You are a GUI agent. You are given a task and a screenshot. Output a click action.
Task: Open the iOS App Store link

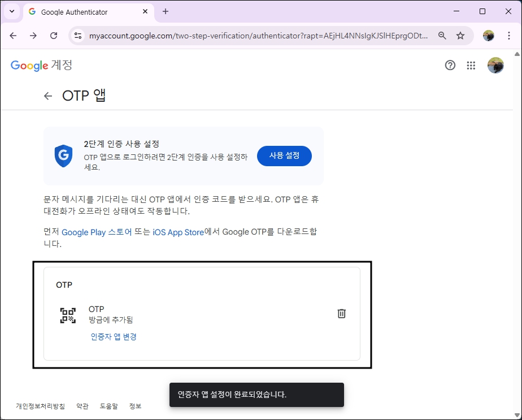pyautogui.click(x=177, y=232)
